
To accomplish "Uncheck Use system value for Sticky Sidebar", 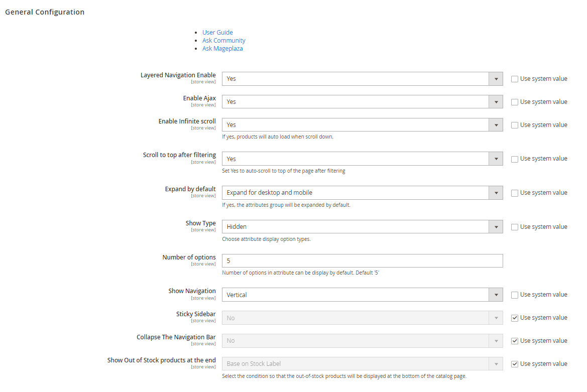I will tap(515, 318).
